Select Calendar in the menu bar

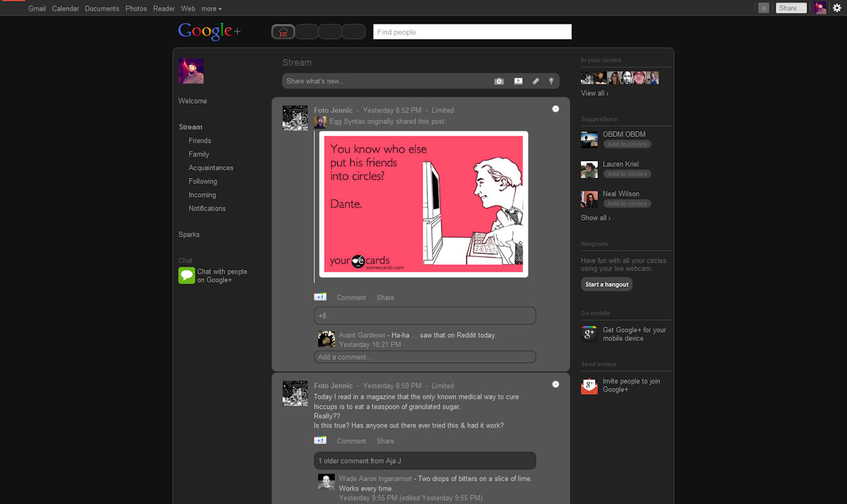(x=65, y=8)
